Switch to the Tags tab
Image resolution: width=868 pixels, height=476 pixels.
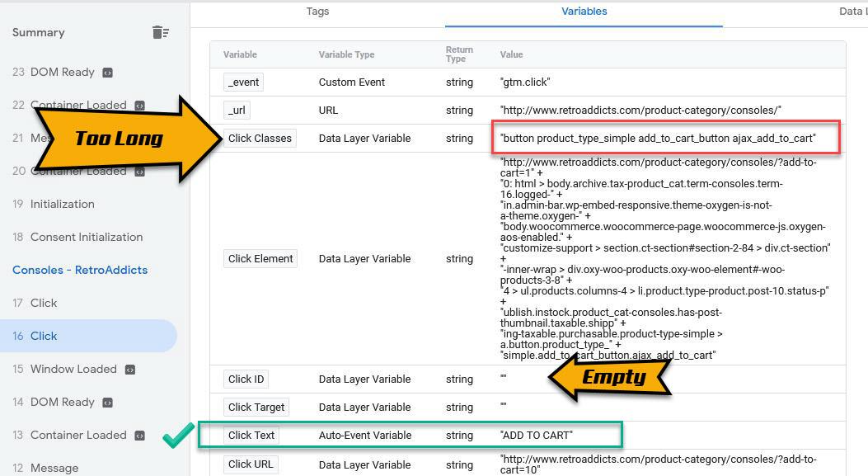point(317,12)
